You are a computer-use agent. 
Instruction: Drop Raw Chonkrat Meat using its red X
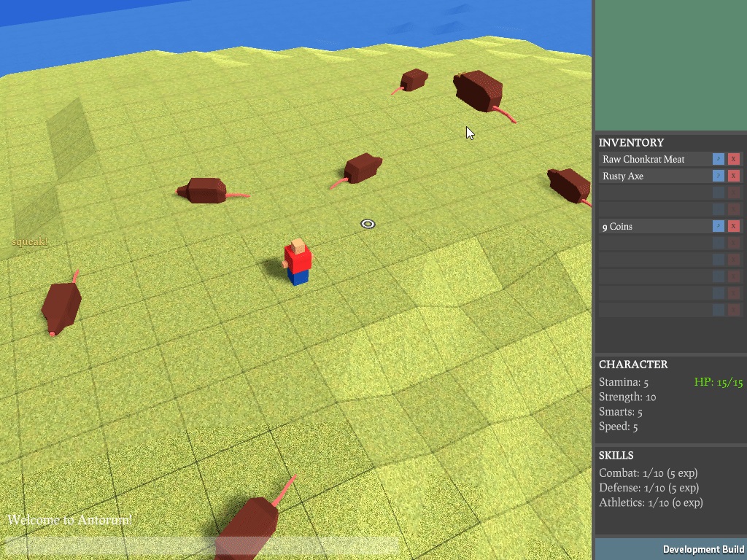click(x=734, y=159)
